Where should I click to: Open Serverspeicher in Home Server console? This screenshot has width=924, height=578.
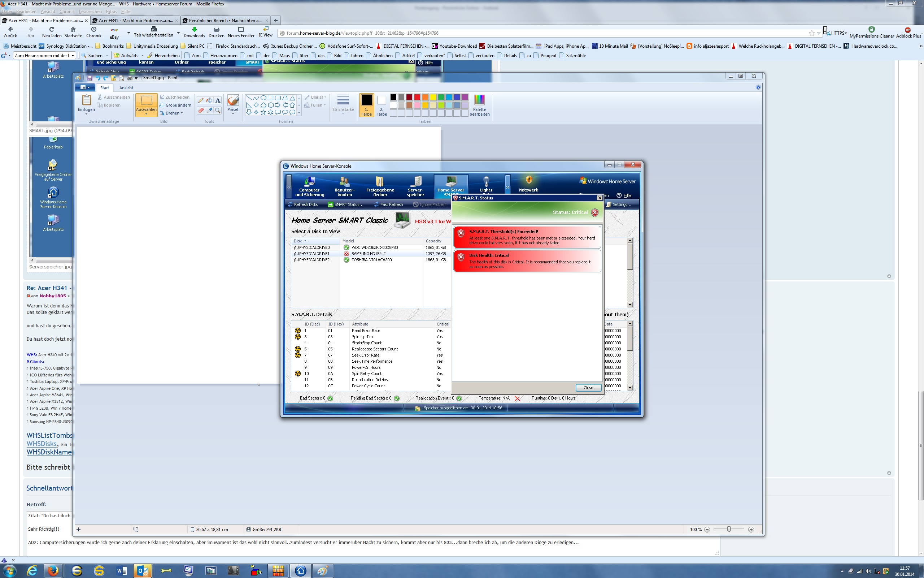click(415, 186)
